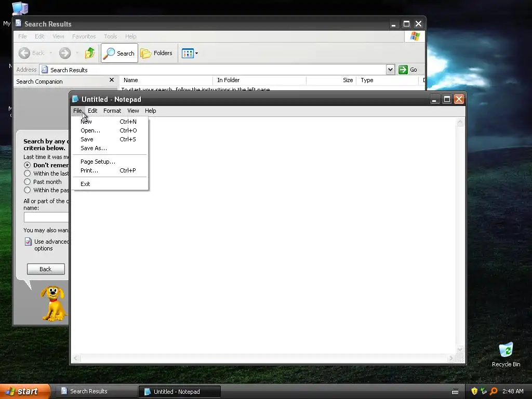Click the Windows flag logo in Search Results
Viewport: 532px width, 399px height.
[415, 36]
